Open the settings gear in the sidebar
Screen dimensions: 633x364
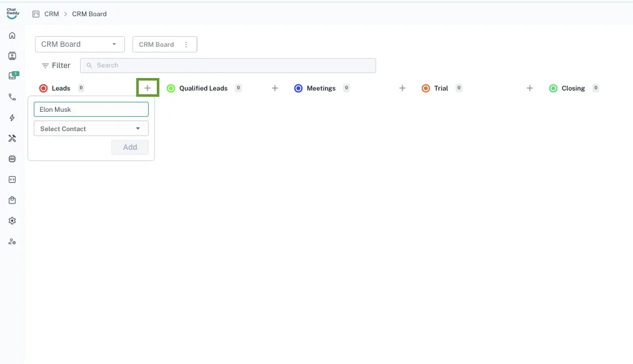pyautogui.click(x=12, y=220)
